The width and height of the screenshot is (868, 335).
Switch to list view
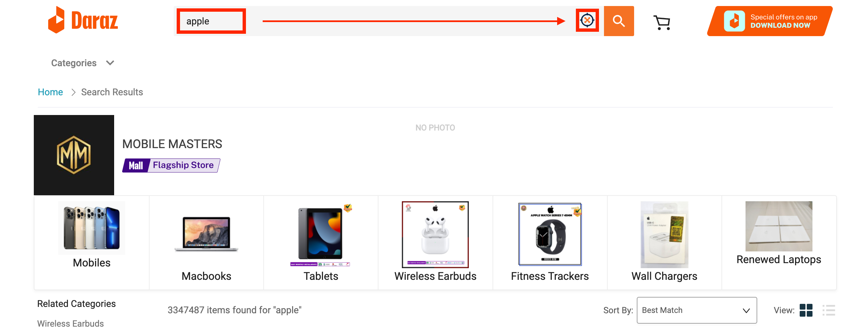(829, 310)
